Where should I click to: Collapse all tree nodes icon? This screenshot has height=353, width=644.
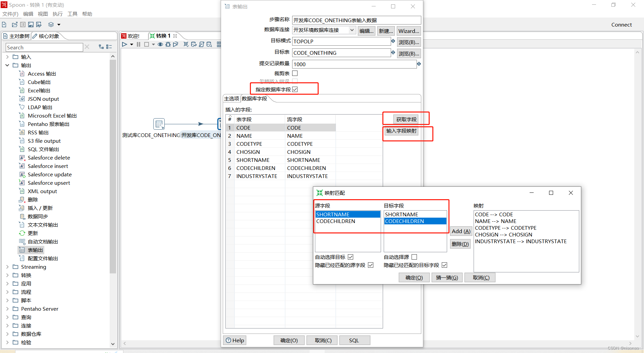109,47
